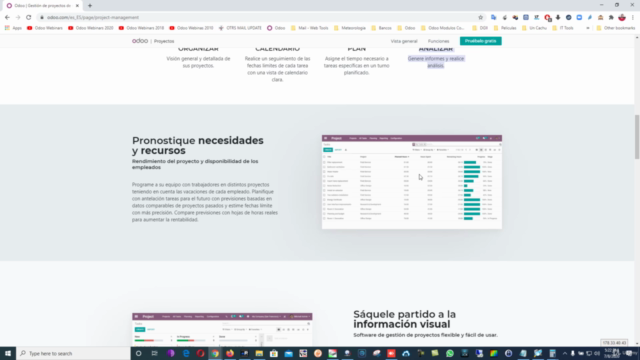640x360 pixels.
Task: Open the Odoo Webinars 2020 bookmark
Action: tap(91, 28)
